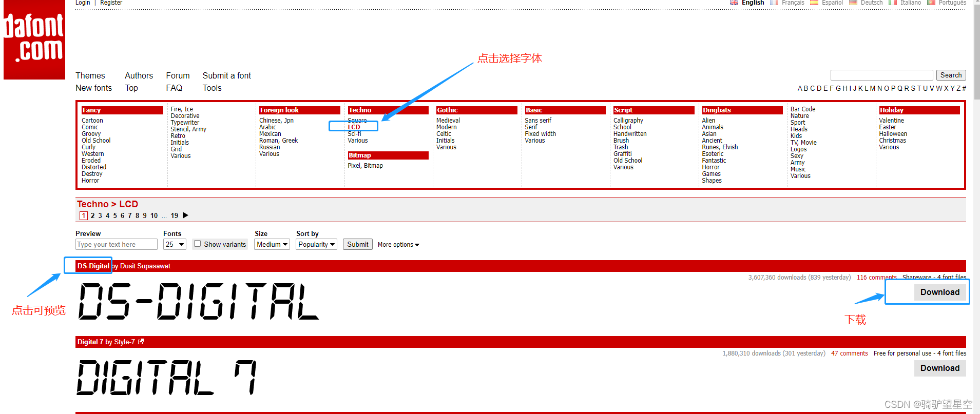Open the Size dropdown set to Medium
980x414 pixels.
click(x=272, y=244)
